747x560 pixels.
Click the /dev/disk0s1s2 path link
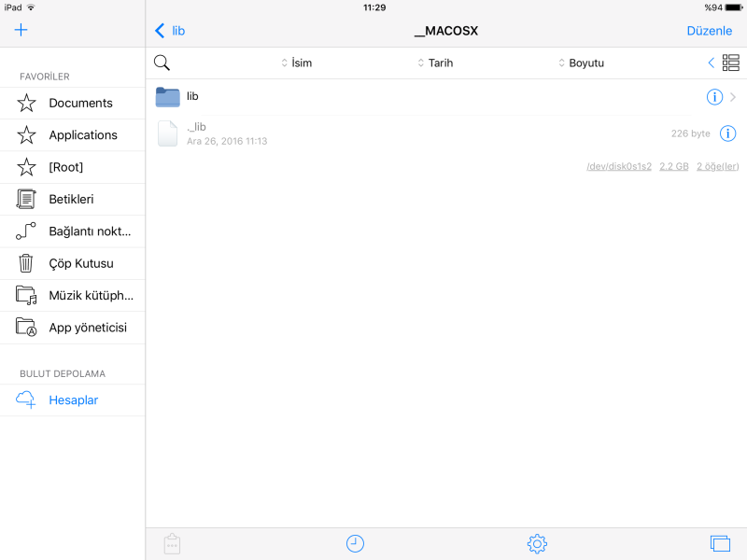(x=618, y=166)
